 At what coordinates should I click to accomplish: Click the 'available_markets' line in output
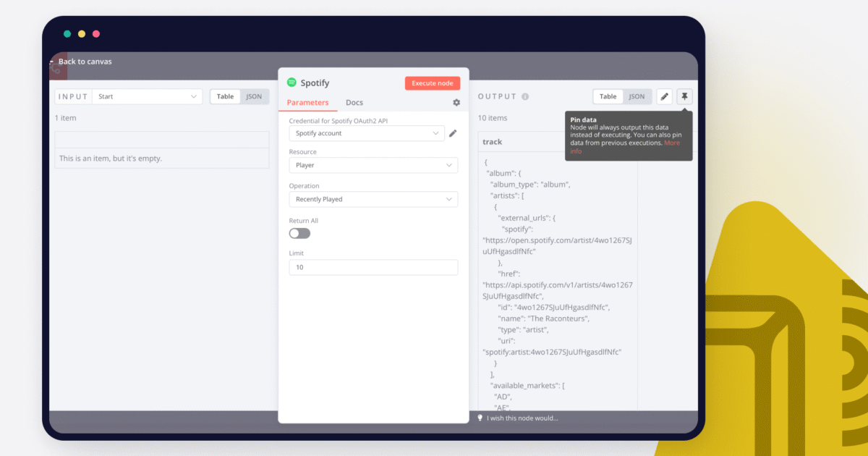pyautogui.click(x=527, y=386)
